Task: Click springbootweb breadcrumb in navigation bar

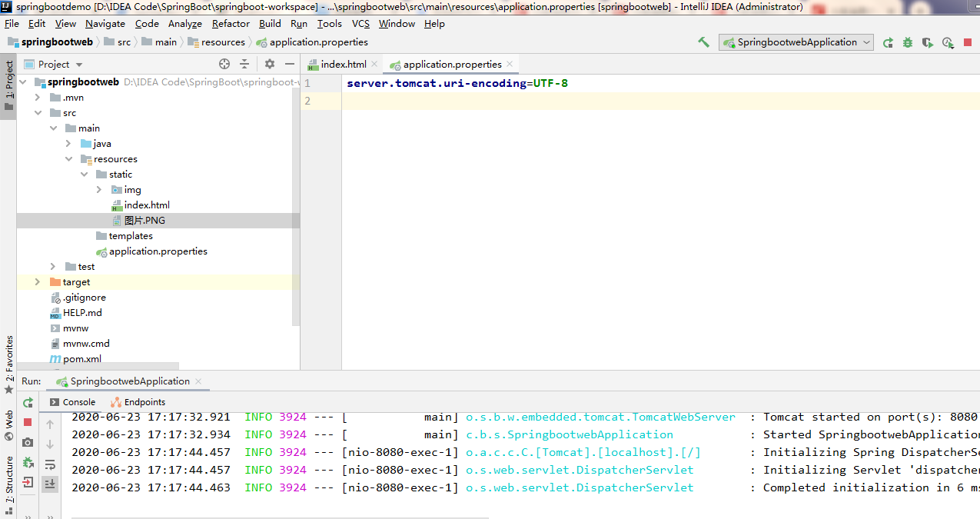Action: coord(50,42)
